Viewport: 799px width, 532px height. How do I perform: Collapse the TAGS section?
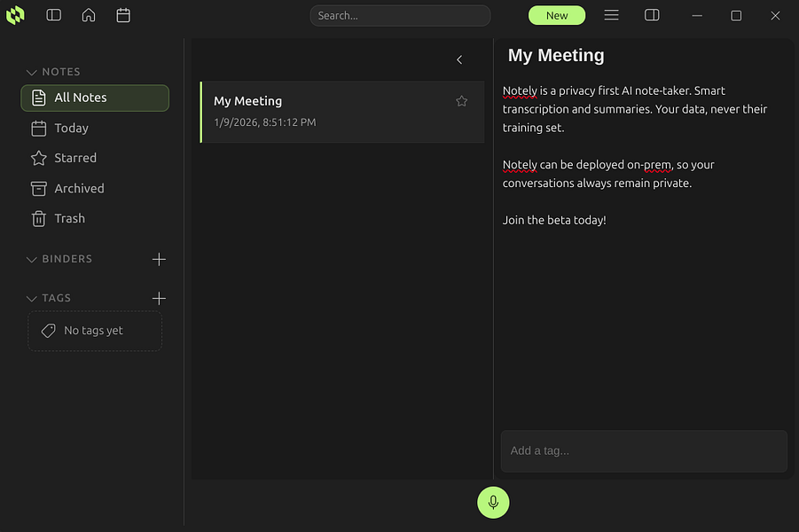(32, 299)
